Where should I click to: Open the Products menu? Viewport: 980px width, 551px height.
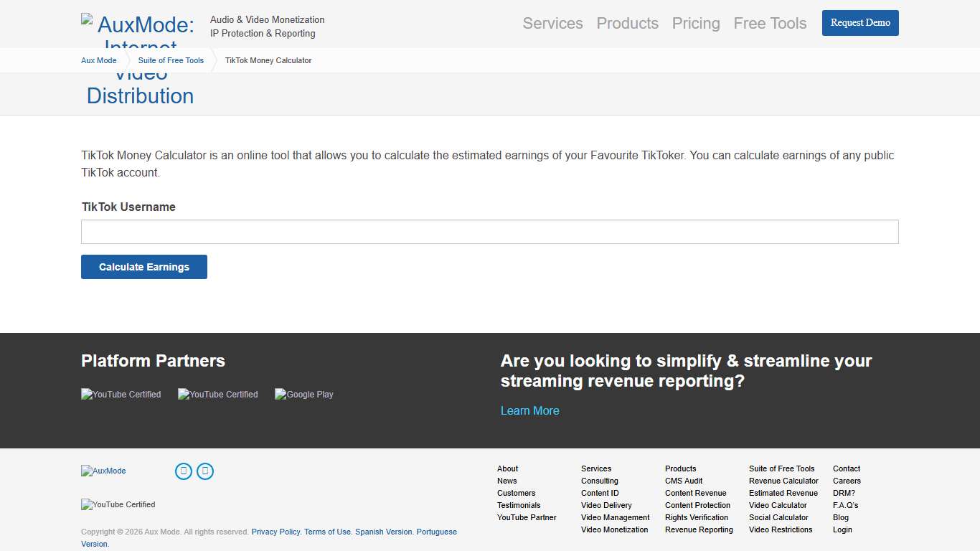click(x=627, y=23)
